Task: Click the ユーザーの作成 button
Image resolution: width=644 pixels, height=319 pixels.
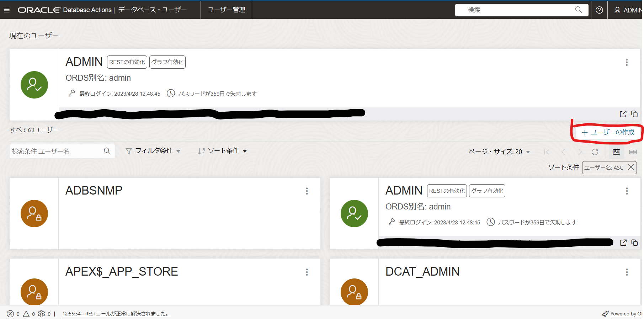Action: (608, 132)
